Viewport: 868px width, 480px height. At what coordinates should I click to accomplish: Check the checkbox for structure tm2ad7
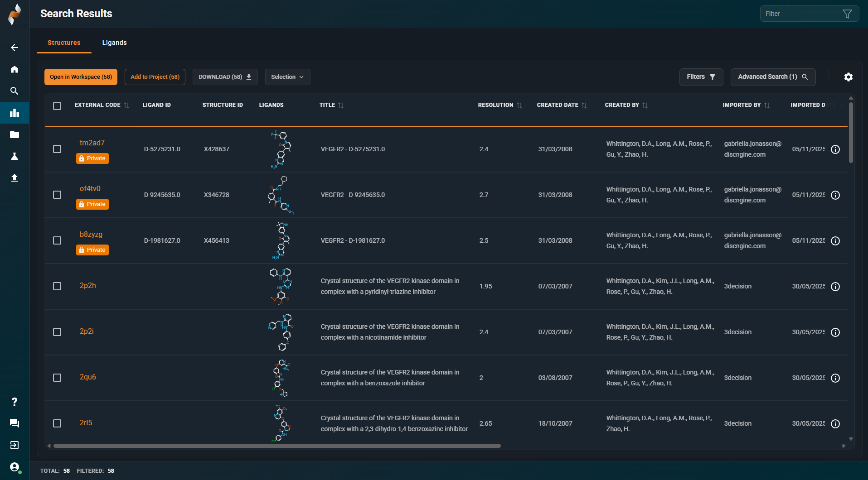(57, 149)
